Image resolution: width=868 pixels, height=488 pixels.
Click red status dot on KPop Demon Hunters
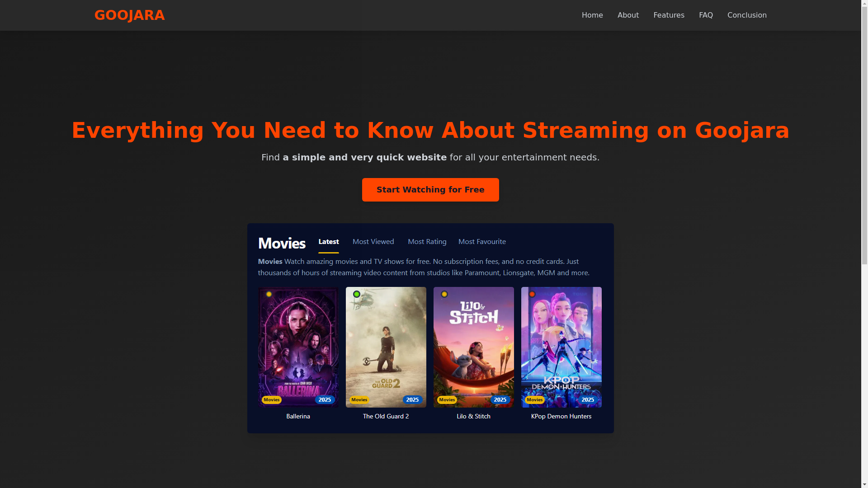click(x=532, y=294)
